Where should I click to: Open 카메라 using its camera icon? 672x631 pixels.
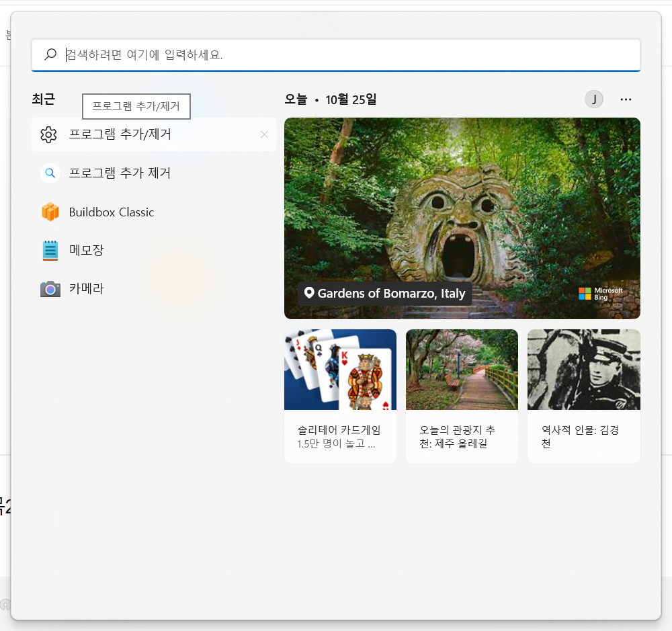50,288
